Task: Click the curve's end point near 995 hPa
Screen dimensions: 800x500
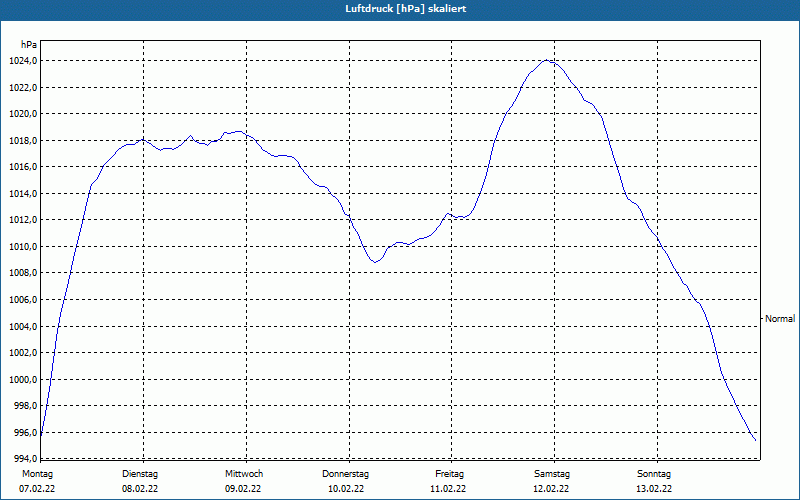Action: (x=755, y=440)
